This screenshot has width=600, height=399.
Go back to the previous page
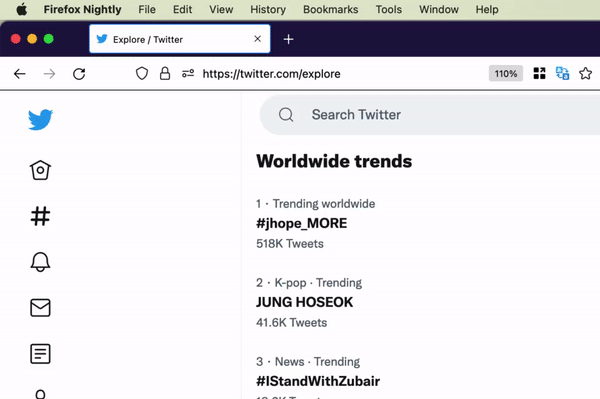tap(20, 73)
